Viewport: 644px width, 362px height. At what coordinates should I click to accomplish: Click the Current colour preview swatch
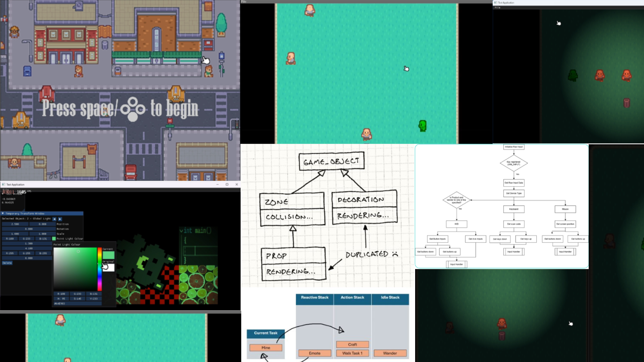pos(108,255)
